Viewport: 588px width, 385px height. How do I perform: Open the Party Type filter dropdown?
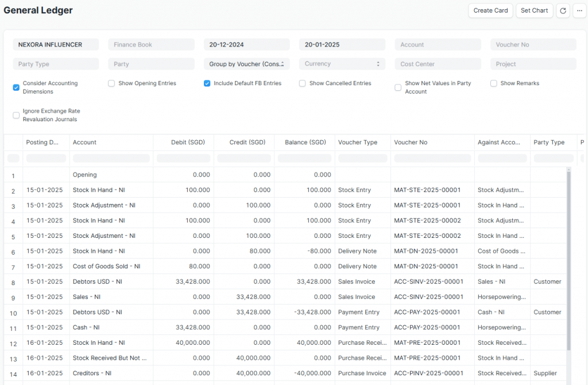pyautogui.click(x=56, y=64)
